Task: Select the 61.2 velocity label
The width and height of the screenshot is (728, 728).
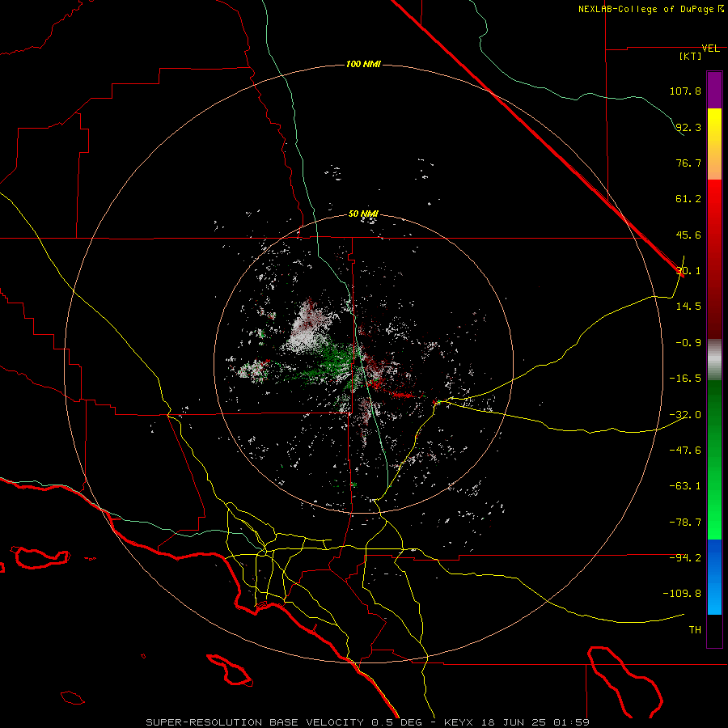Action: coord(688,199)
